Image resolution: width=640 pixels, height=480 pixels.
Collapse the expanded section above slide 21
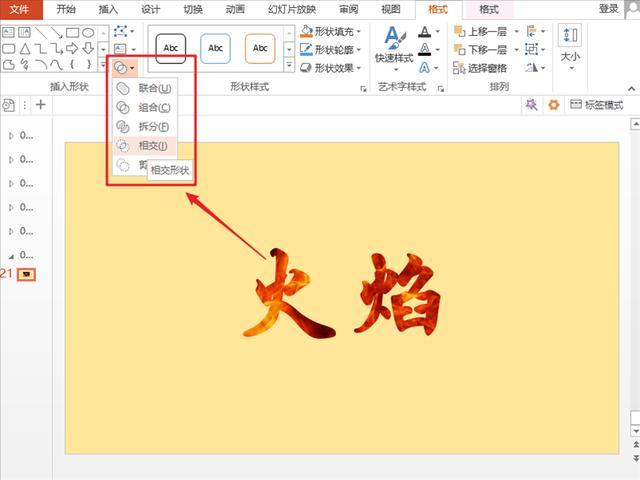point(11,256)
